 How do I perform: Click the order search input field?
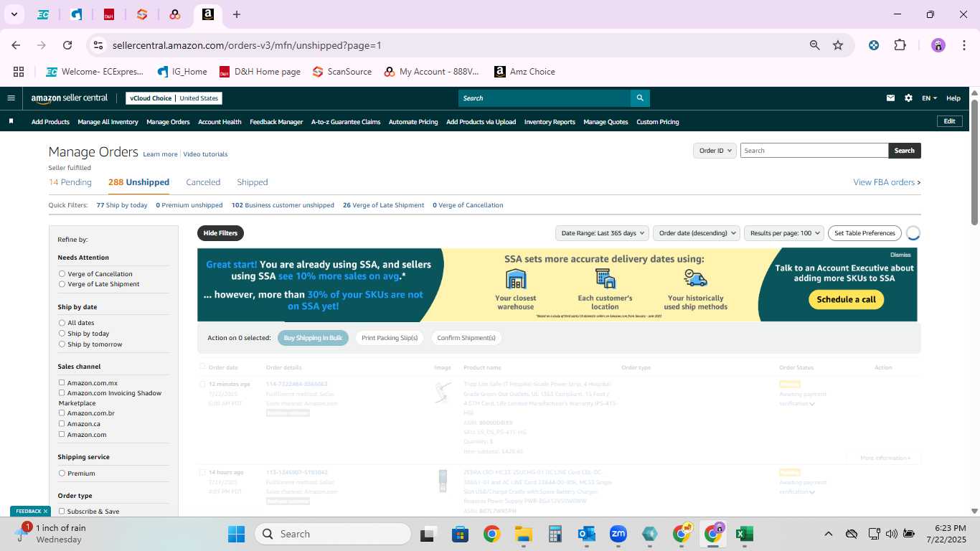(814, 151)
